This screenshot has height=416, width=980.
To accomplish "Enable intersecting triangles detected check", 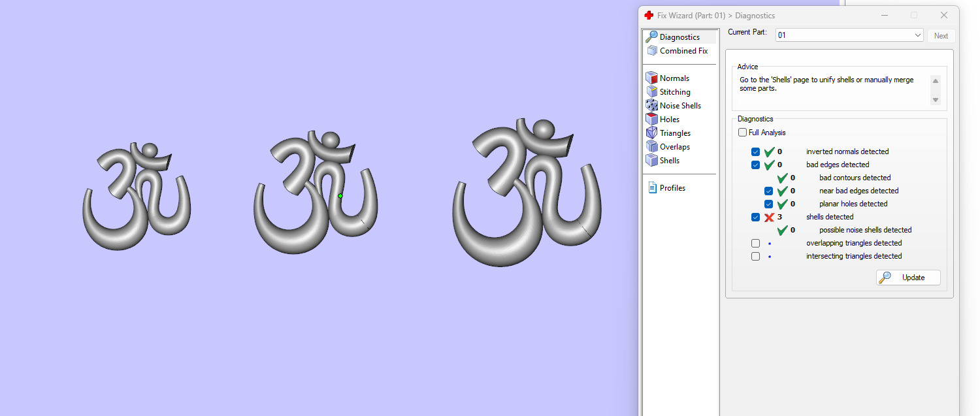I will [756, 256].
